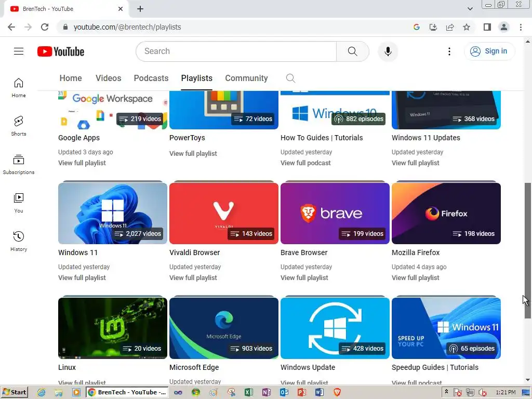Click the muted volume tray icon
This screenshot has height=399, width=532.
click(x=483, y=393)
